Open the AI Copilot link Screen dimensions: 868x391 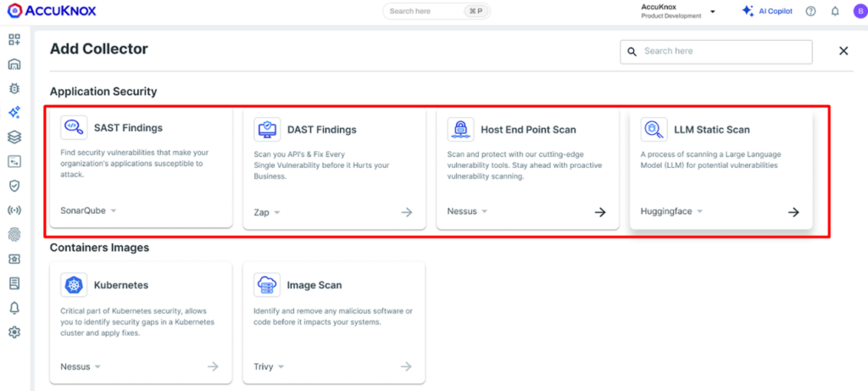pyautogui.click(x=768, y=11)
